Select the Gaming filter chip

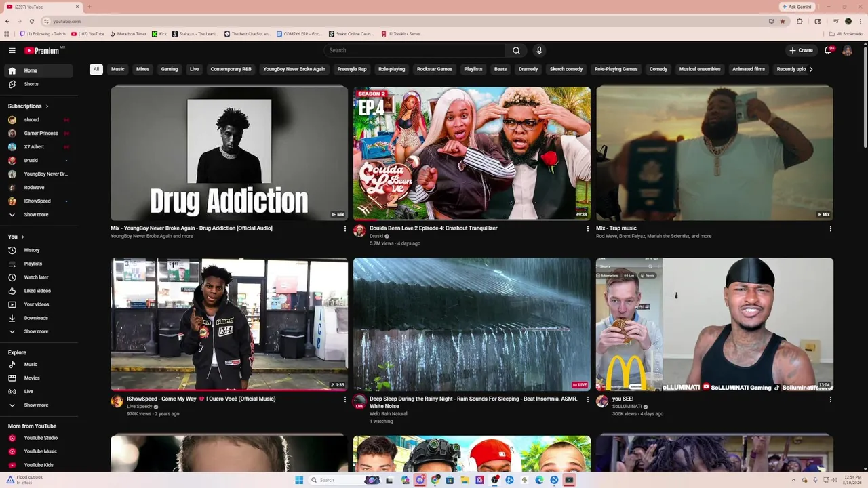point(170,69)
